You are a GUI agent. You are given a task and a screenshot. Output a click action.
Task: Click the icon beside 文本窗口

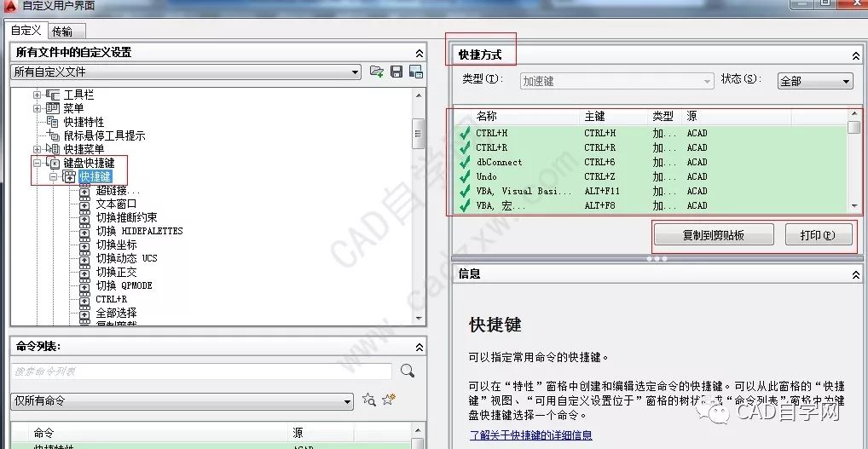[x=84, y=204]
